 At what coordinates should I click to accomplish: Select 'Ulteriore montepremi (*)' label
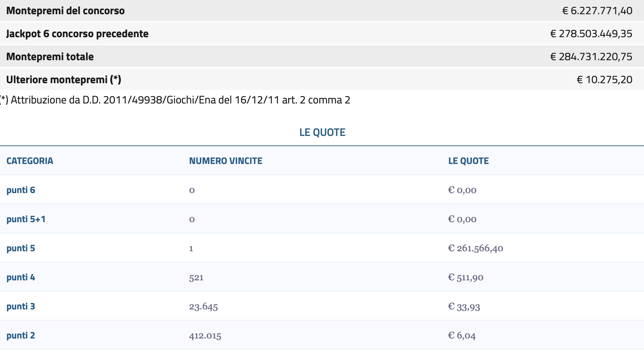click(64, 80)
